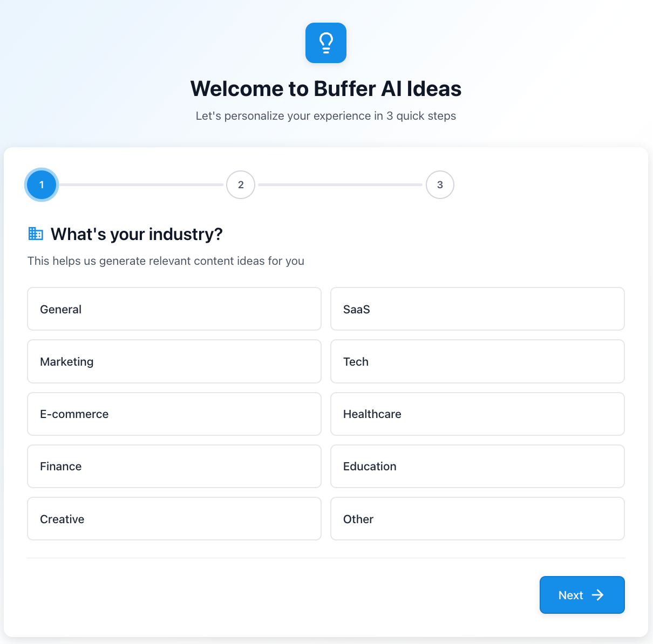
Task: Select the Creative industry option
Action: 174,519
